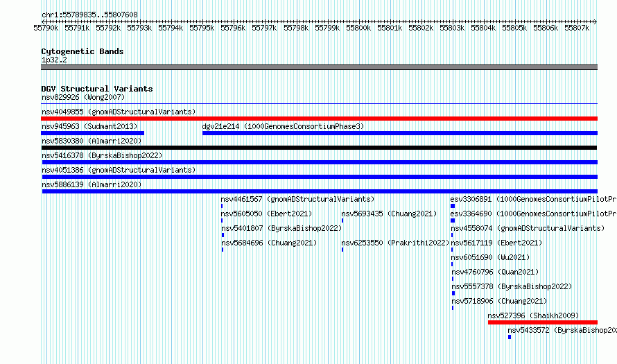Image resolution: width=617 pixels, height=364 pixels.
Task: Open nsv945963 (Sudmant2013) label
Action: [x=89, y=126]
